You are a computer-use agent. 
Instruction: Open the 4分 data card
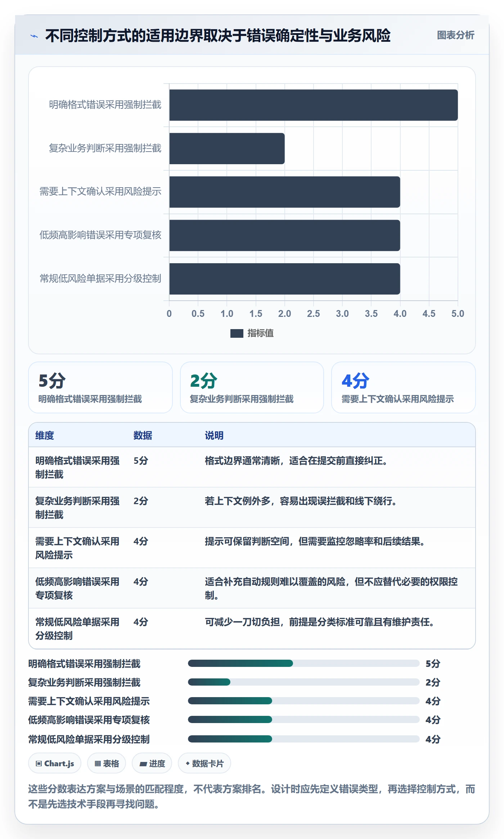click(404, 387)
